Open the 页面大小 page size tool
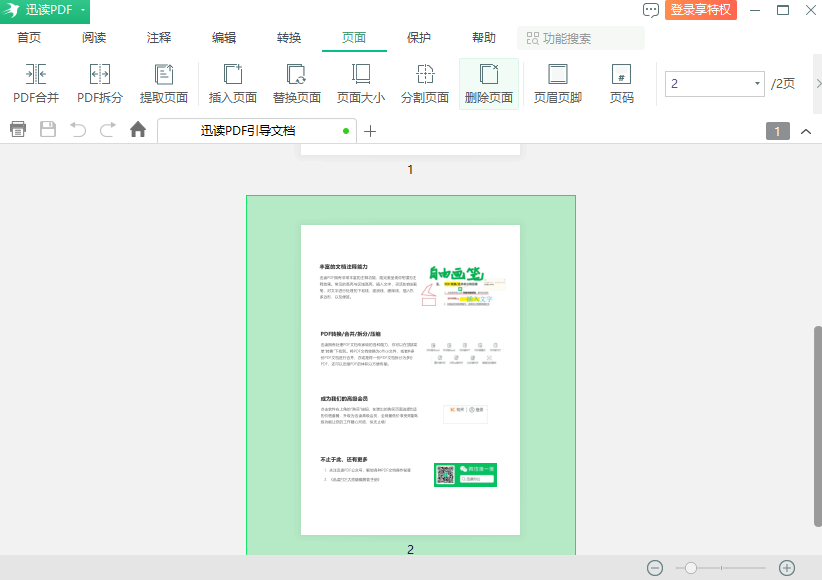The image size is (822, 580). 361,83
